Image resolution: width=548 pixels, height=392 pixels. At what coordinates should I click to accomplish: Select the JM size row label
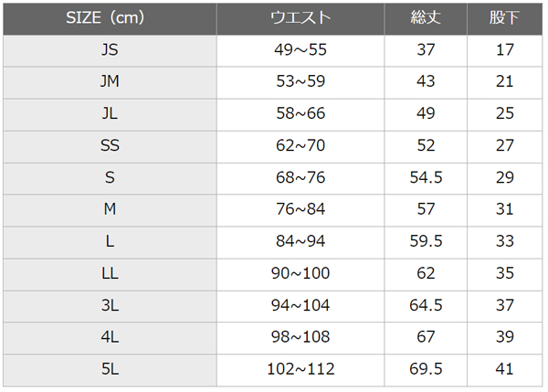pyautogui.click(x=110, y=82)
